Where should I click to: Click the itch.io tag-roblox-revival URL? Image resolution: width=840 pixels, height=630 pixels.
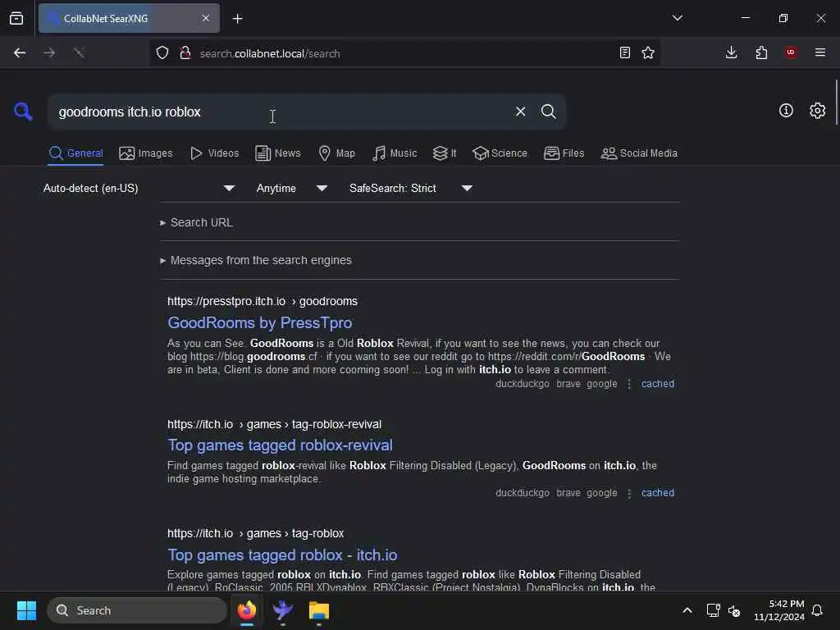click(x=274, y=424)
